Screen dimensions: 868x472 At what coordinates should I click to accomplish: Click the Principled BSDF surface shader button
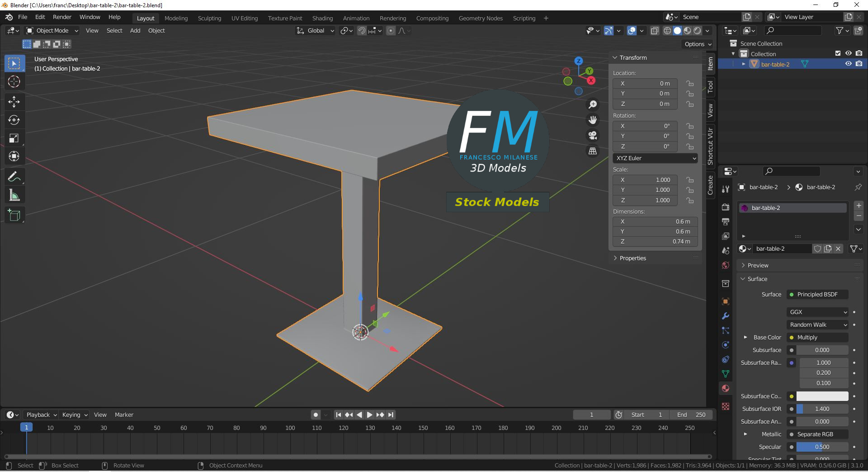pos(817,295)
